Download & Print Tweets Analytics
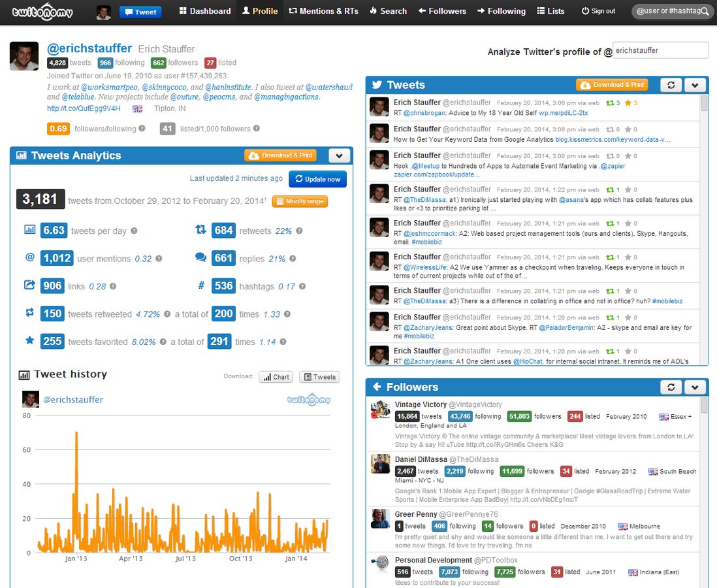 click(x=280, y=155)
